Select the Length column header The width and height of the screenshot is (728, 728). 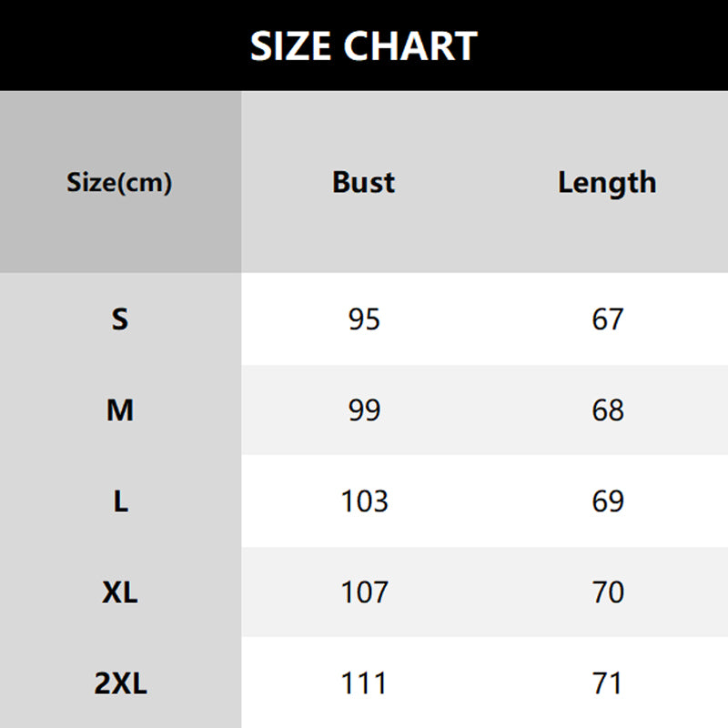(x=607, y=183)
